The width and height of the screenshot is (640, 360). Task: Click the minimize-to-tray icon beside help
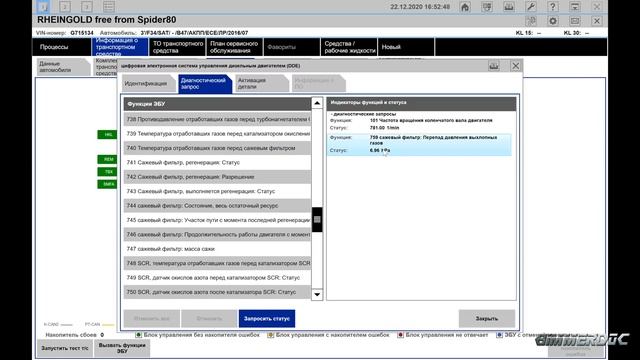point(575,7)
